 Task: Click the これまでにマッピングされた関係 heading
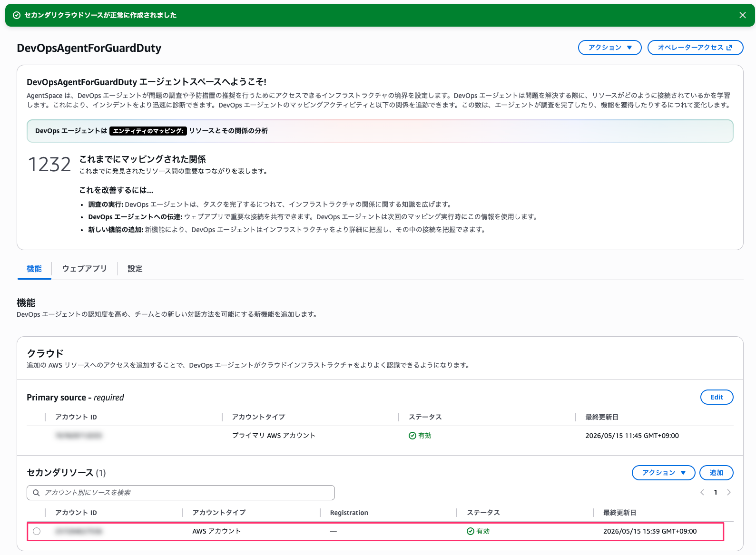pyautogui.click(x=142, y=159)
